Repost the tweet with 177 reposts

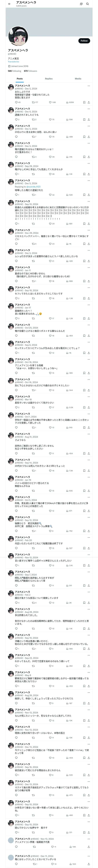35,102
